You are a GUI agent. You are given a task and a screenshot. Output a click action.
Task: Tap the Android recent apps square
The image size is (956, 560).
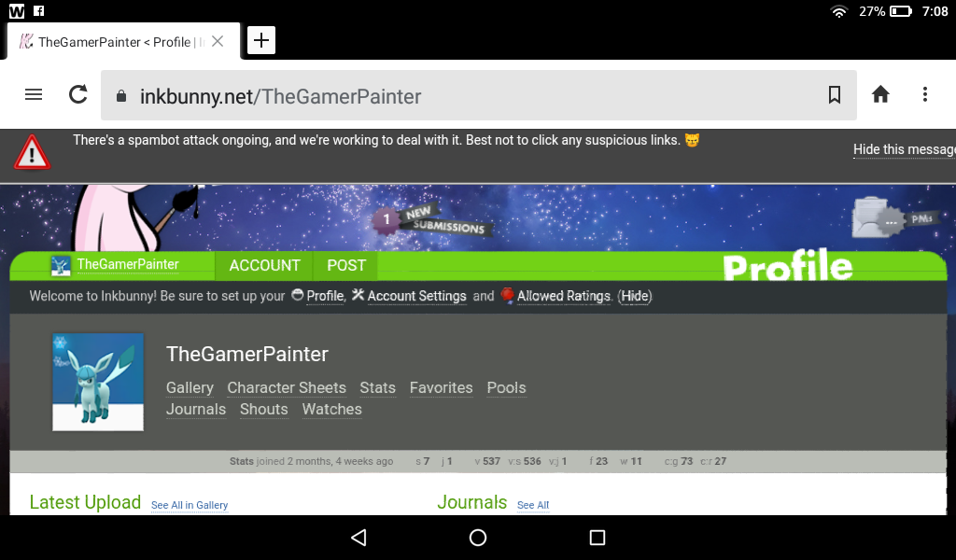click(x=597, y=537)
